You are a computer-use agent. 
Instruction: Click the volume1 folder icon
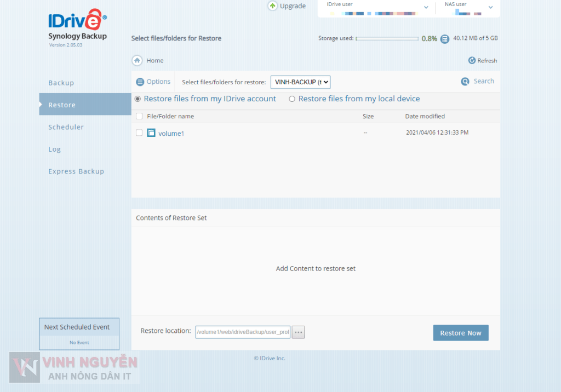coord(151,133)
